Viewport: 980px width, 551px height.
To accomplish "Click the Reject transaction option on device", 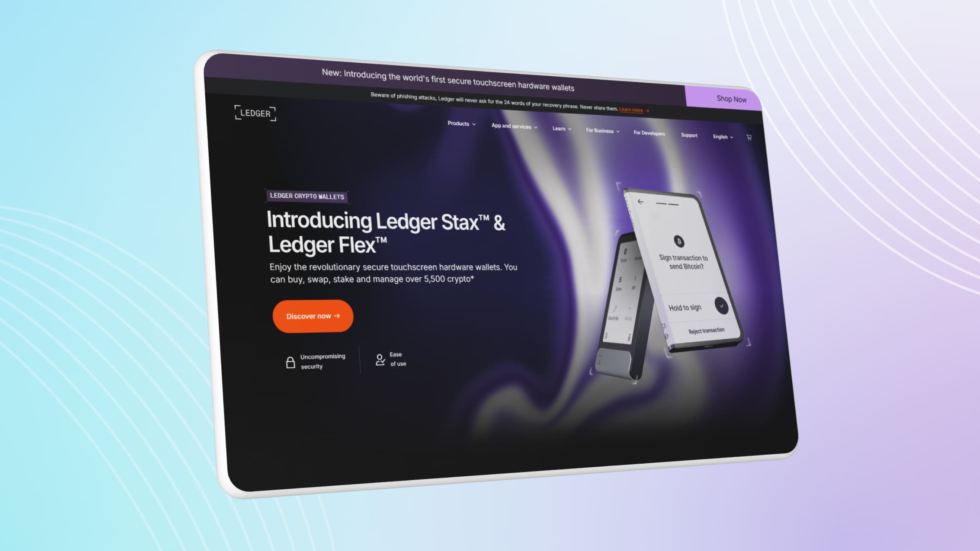I will [705, 330].
